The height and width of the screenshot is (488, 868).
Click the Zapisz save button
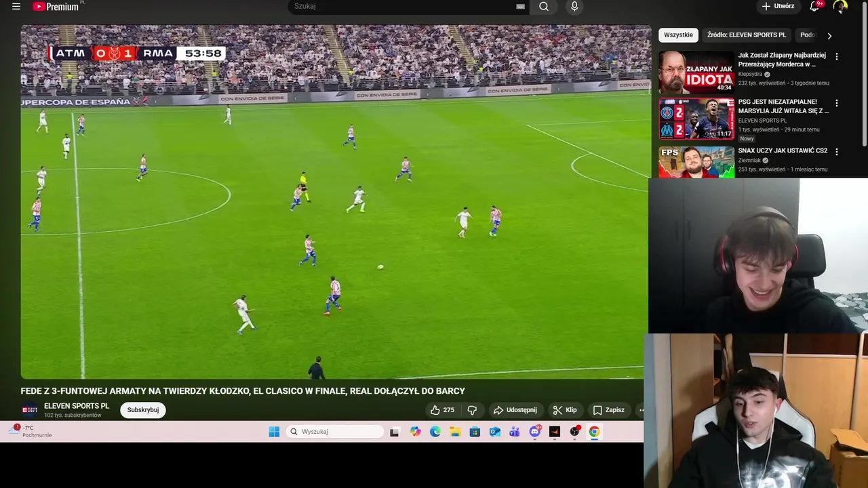pyautogui.click(x=608, y=410)
